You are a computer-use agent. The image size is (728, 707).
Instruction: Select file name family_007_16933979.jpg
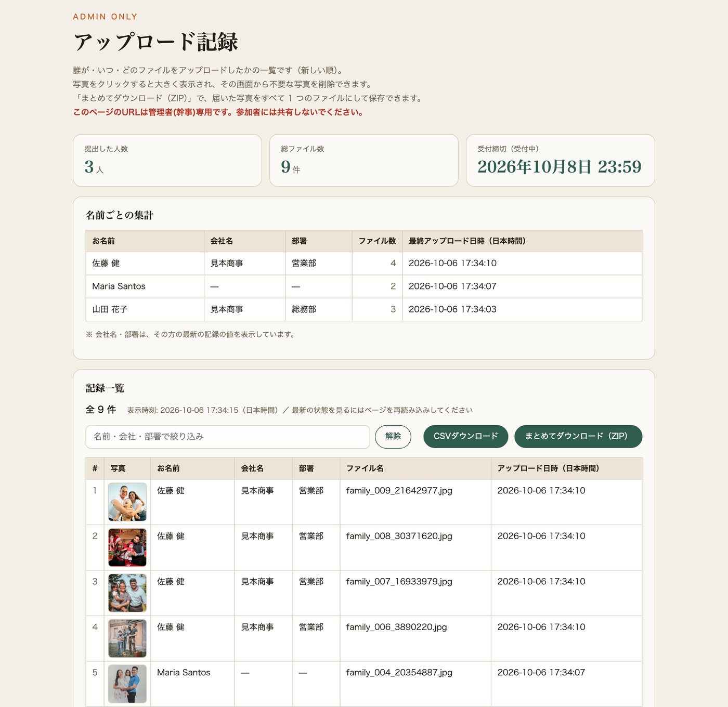[399, 581]
